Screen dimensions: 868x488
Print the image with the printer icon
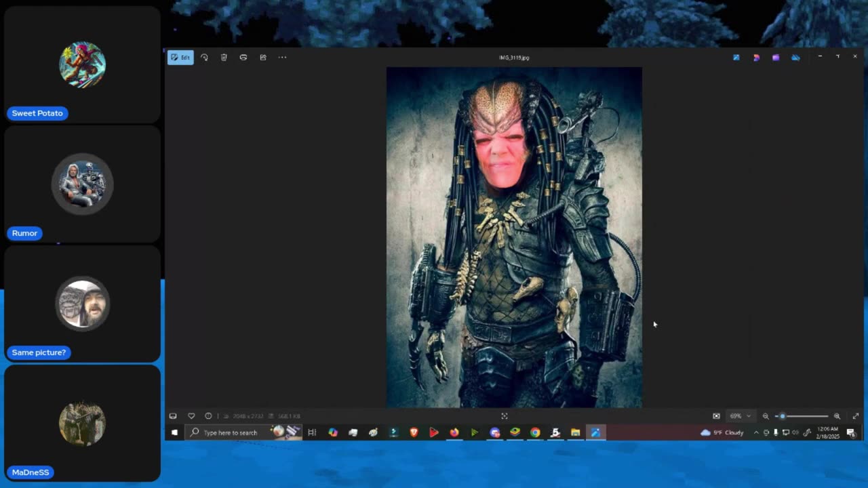point(243,58)
